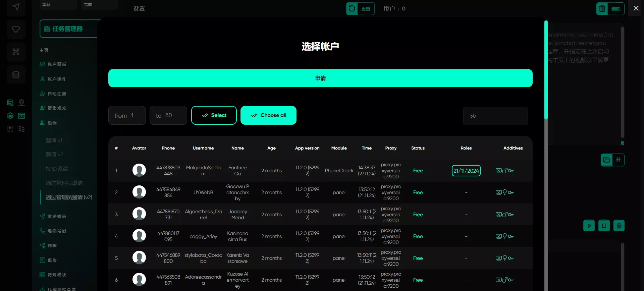Click the key icon in the stylobata_Cordoba row
The width and height of the screenshot is (644, 291).
(511, 258)
